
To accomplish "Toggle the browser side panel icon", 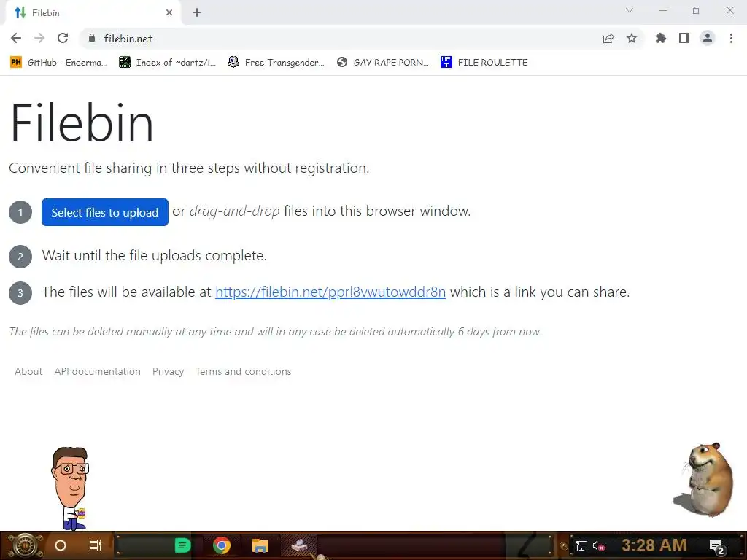I will (684, 38).
